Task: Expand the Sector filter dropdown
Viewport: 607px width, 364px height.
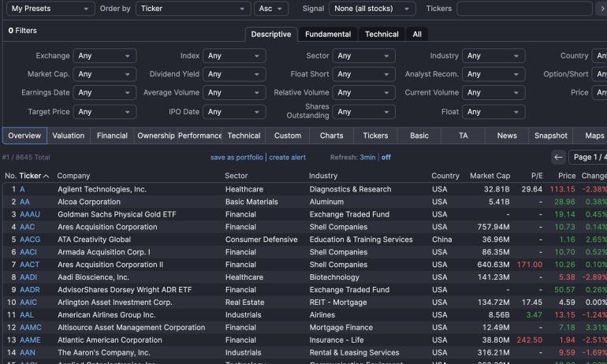Action: (363, 56)
